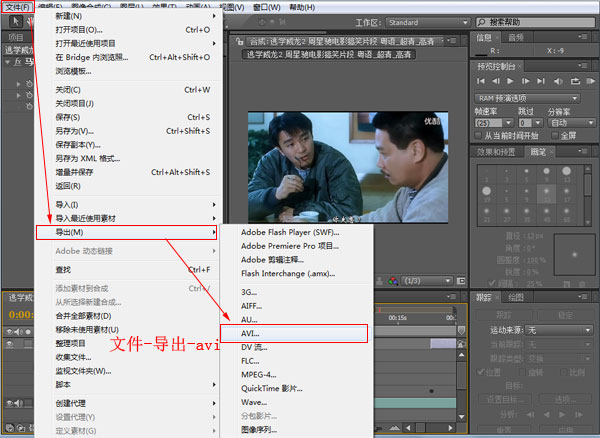Click the 00:15s timeline ruler mark
The image size is (600, 438).
(398, 318)
